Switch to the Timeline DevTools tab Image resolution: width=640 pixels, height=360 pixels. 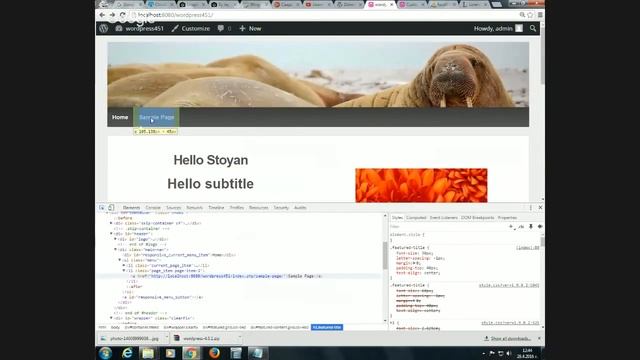tap(216, 208)
